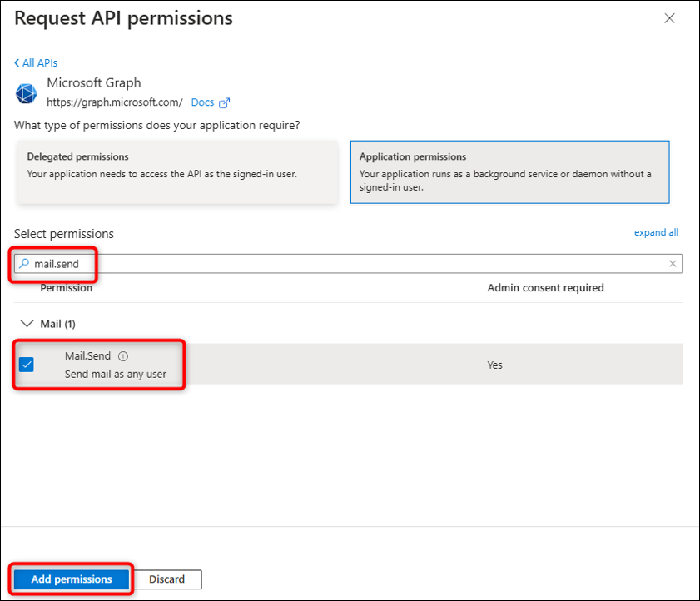This screenshot has width=700, height=601.
Task: Click the expand all control
Action: (656, 232)
